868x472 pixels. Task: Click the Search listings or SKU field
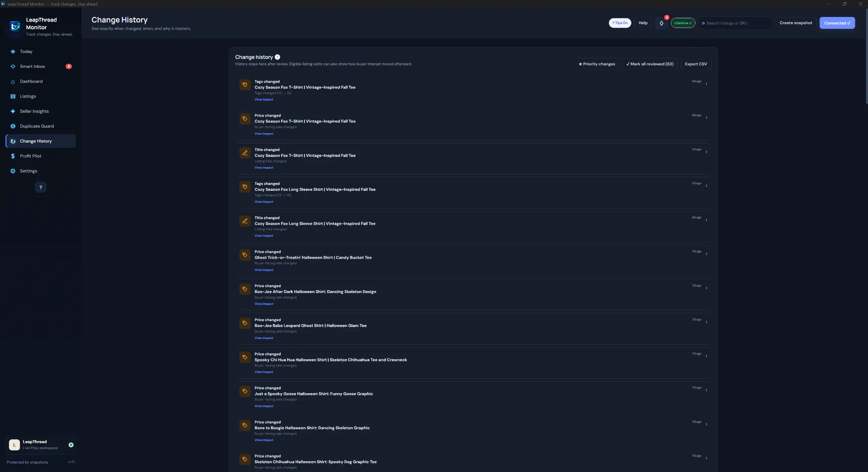coord(735,23)
